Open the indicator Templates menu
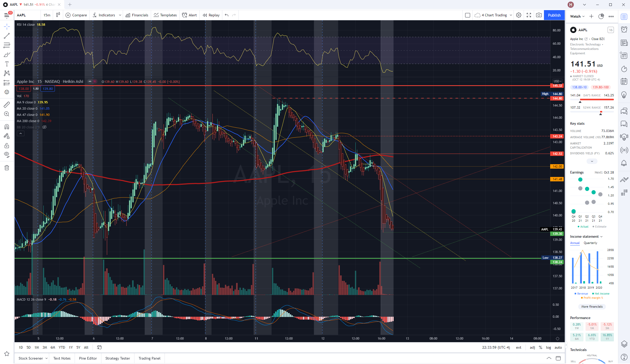The image size is (630, 364). 165,15
